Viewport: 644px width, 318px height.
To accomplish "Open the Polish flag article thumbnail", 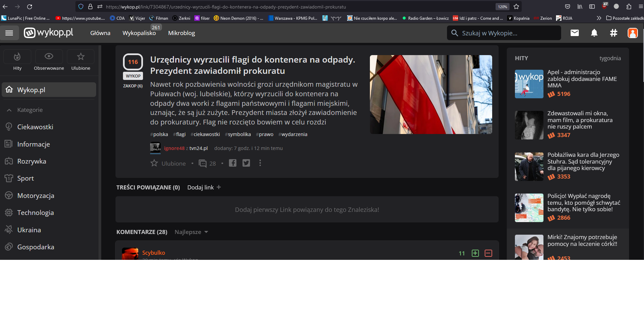I will pyautogui.click(x=431, y=94).
